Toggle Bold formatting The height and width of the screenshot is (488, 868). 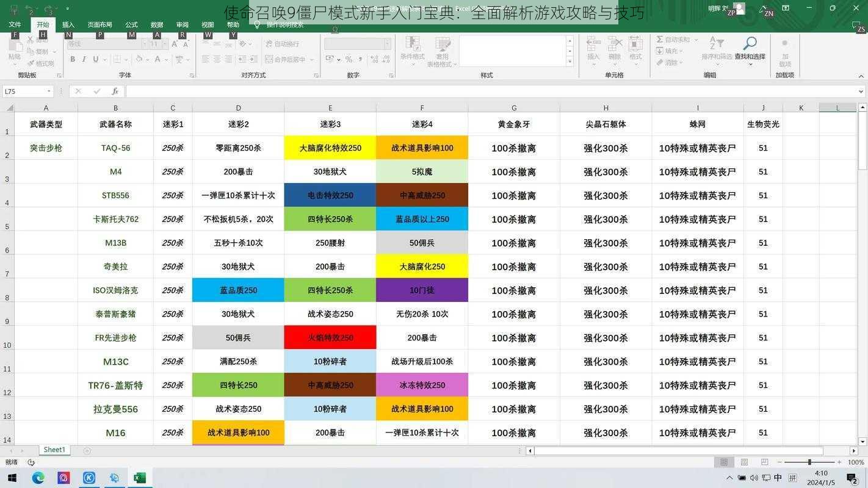pos(73,59)
